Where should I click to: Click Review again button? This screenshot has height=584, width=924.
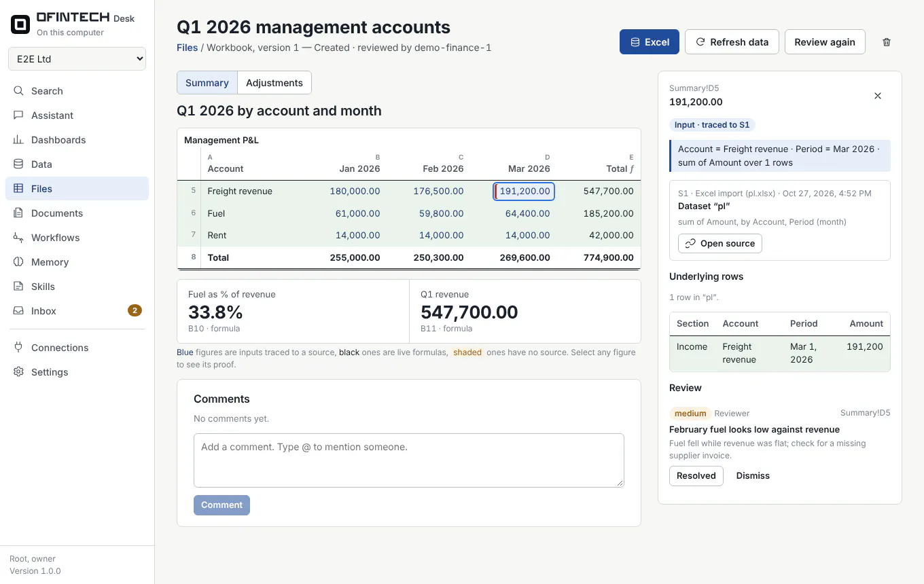click(x=825, y=42)
